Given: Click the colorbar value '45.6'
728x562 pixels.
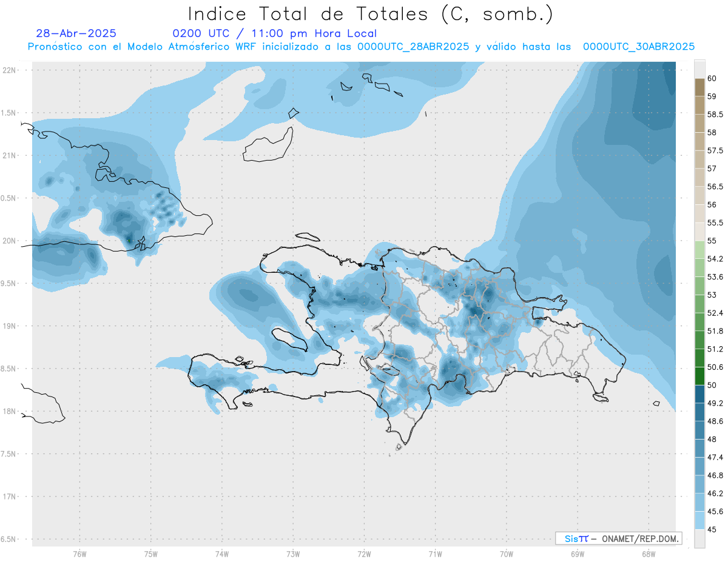Looking at the screenshot, I should pos(715,511).
